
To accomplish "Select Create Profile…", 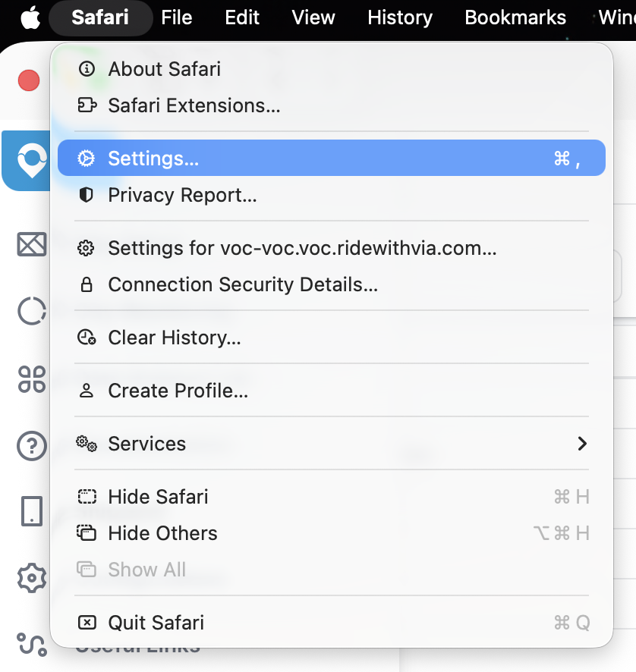I will pyautogui.click(x=332, y=391).
